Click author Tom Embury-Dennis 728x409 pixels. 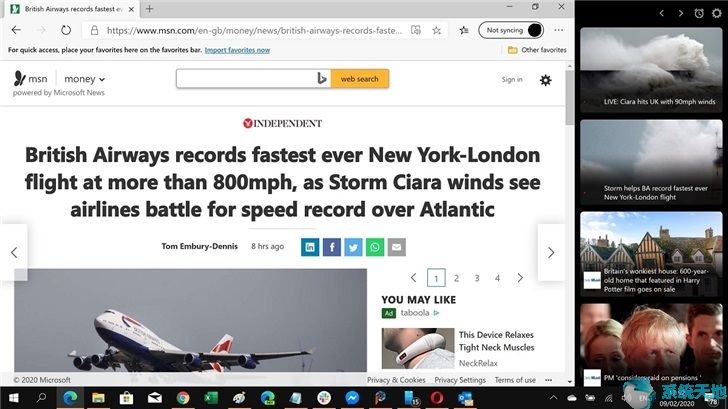tap(200, 246)
